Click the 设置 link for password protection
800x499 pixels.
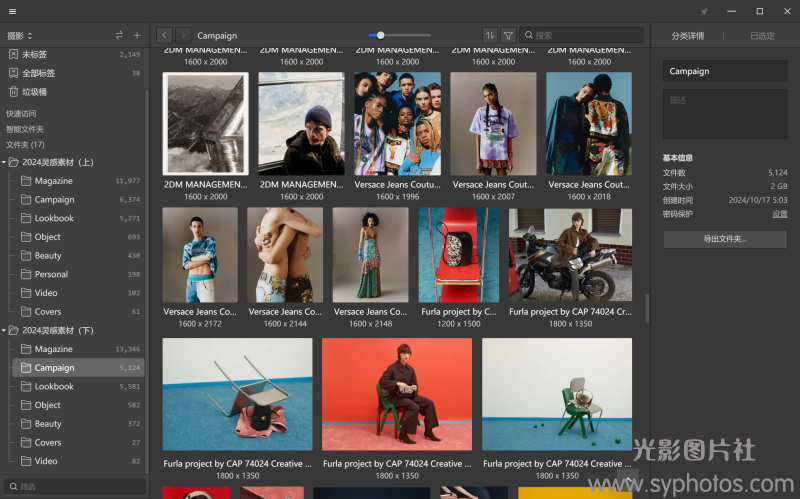pos(779,214)
